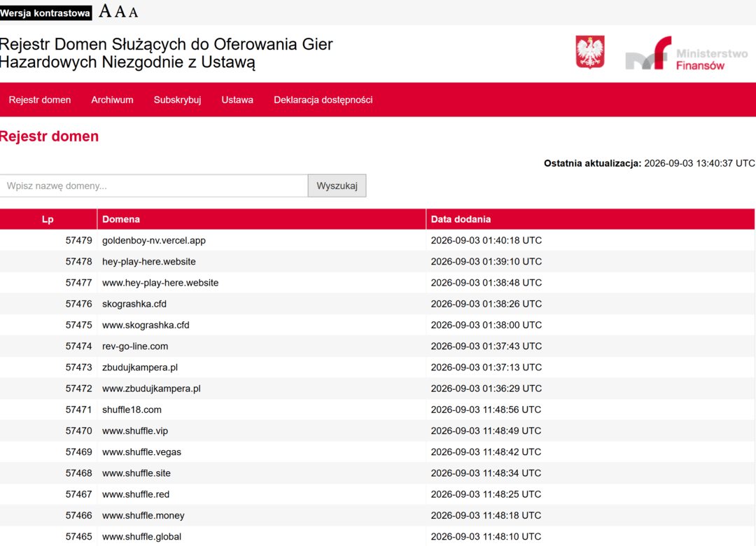Click the site title Rejestr Domen Służących
This screenshot has height=546, width=756.
point(167,53)
